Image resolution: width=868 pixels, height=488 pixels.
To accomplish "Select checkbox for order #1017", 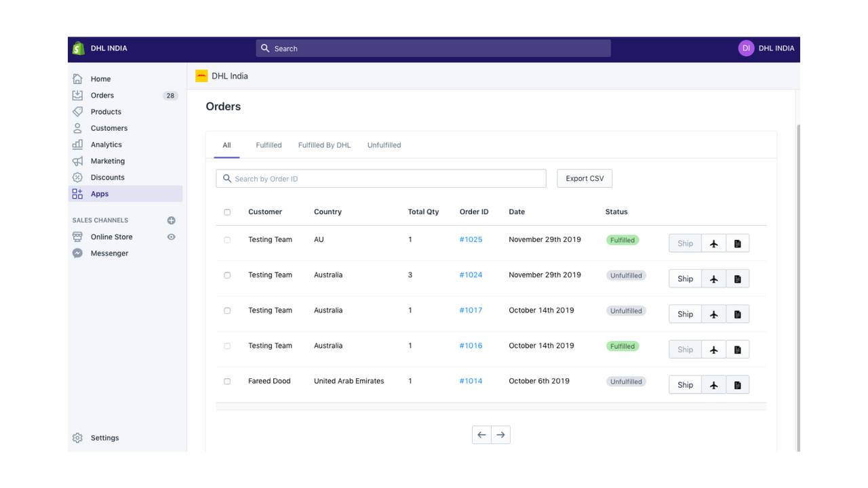I will [227, 310].
